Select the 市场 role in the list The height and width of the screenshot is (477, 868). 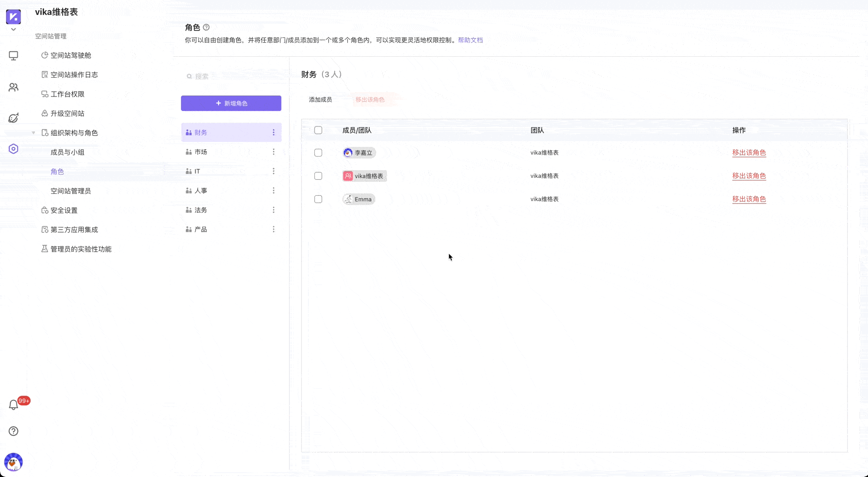tap(201, 152)
